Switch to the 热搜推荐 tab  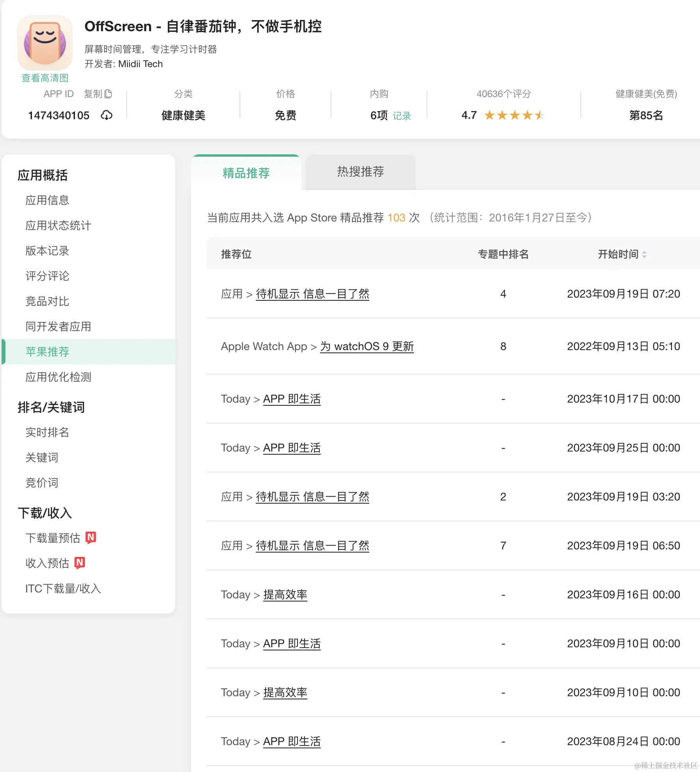(360, 172)
